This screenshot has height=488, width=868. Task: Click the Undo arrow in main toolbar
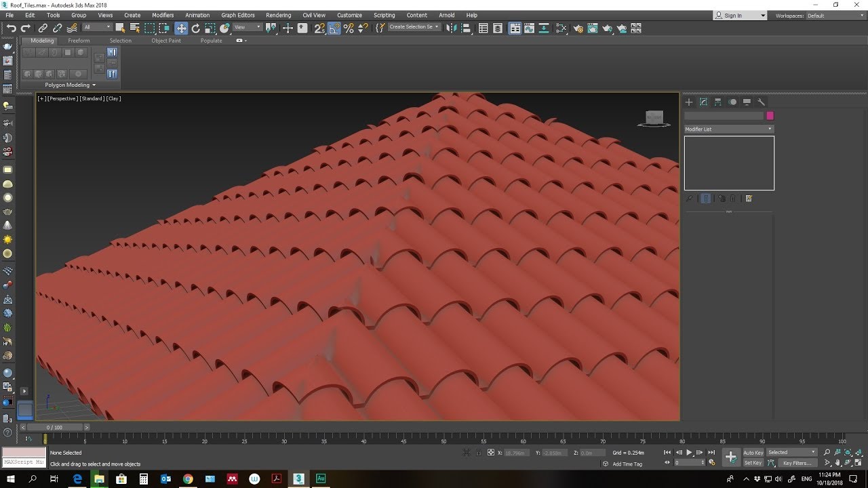pyautogui.click(x=11, y=28)
